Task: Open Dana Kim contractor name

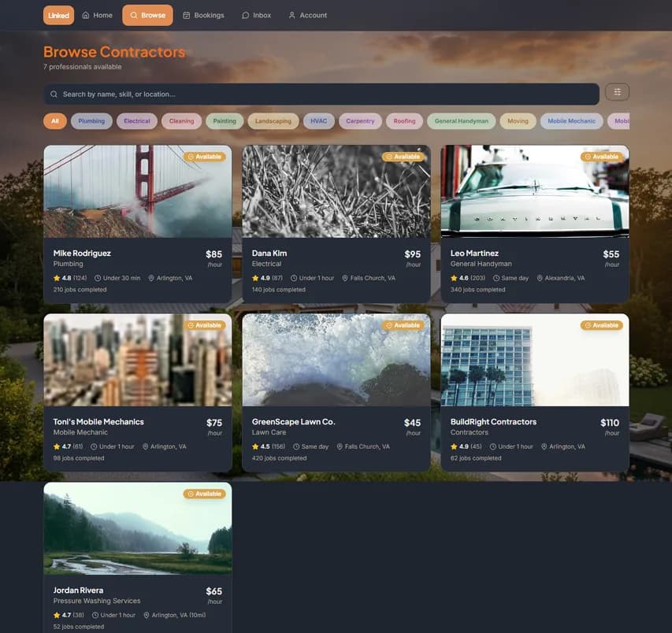Action: tap(269, 253)
